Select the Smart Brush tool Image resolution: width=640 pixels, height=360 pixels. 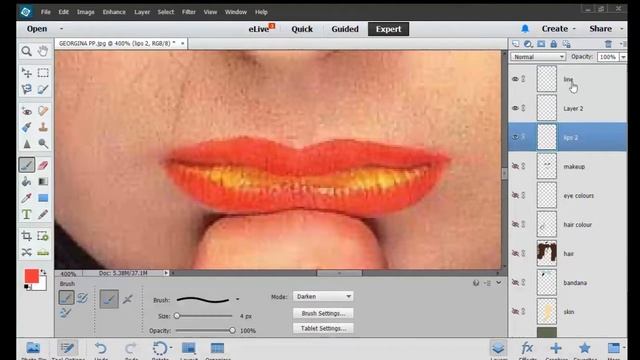click(x=27, y=127)
